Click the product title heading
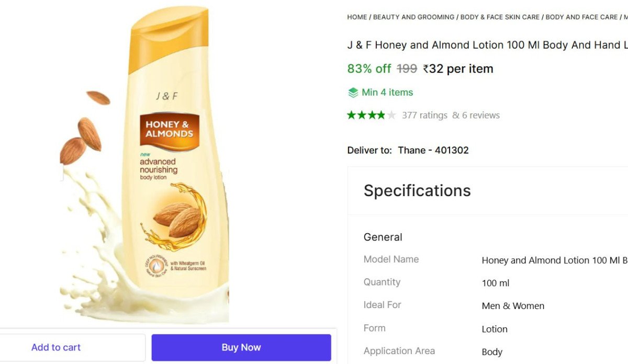 (487, 44)
